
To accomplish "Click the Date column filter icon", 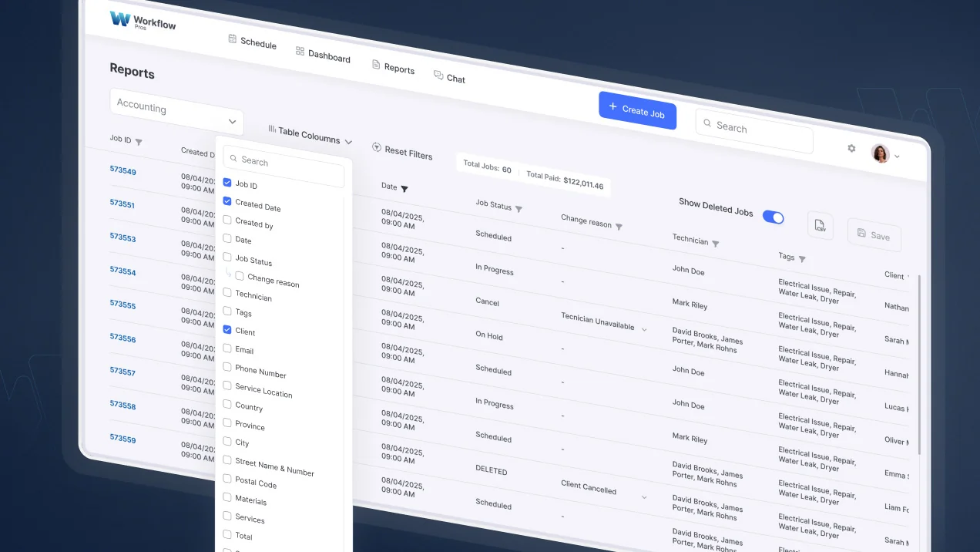I will (404, 188).
